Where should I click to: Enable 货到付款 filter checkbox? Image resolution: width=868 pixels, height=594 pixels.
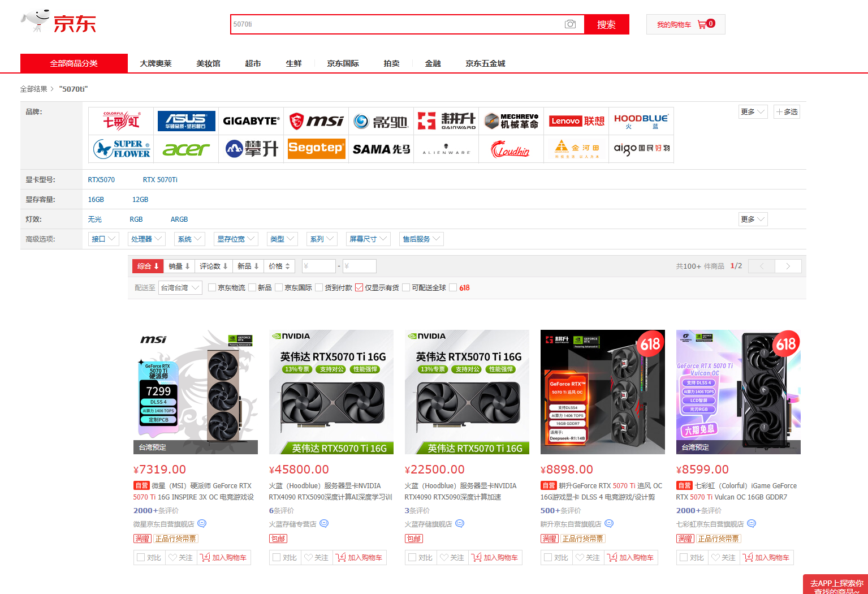point(319,287)
